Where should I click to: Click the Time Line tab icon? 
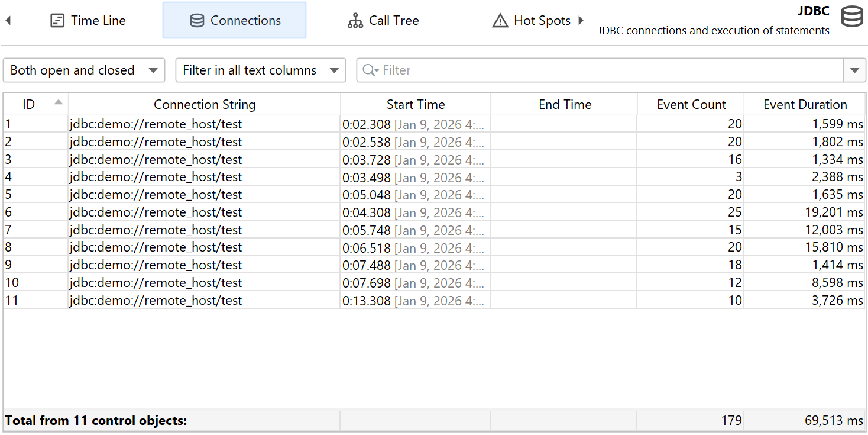57,21
